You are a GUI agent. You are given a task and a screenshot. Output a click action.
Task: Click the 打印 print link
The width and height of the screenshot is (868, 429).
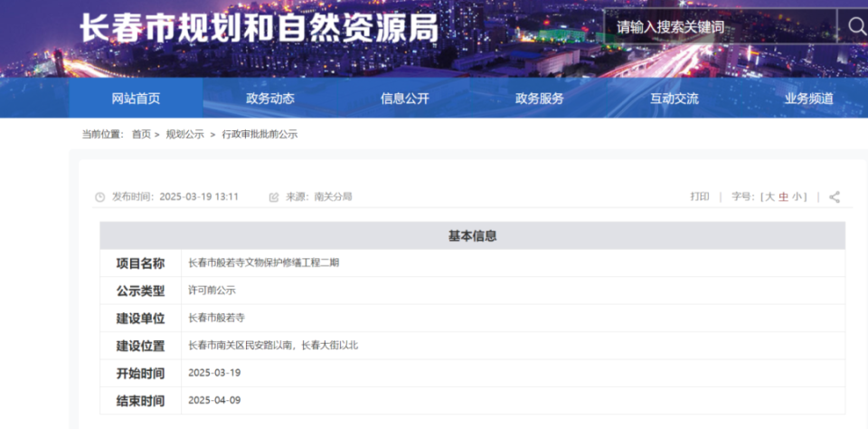point(700,196)
